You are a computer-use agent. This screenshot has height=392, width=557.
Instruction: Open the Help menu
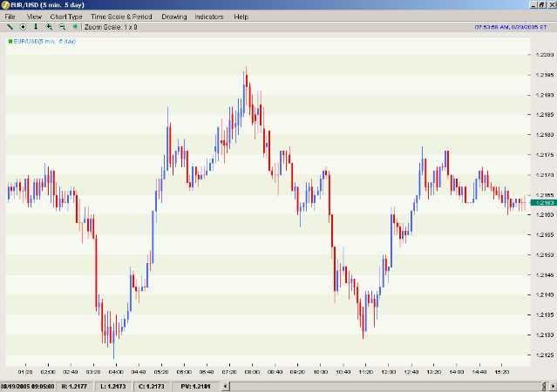(241, 17)
